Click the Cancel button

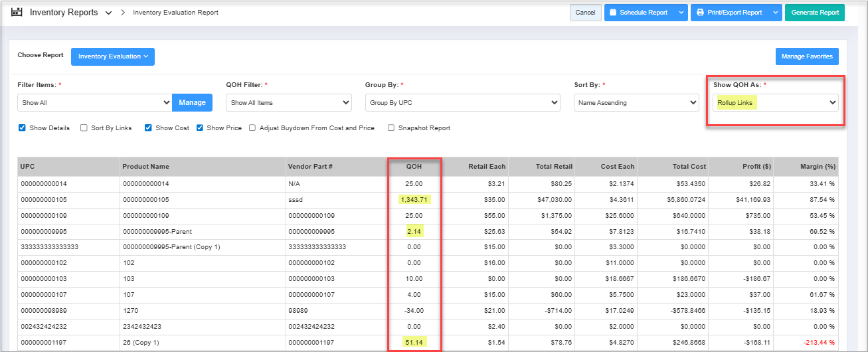tap(585, 13)
